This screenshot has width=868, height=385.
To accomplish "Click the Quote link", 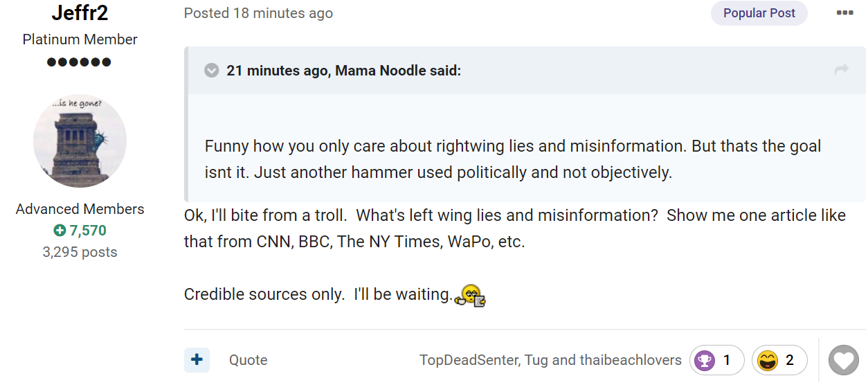I will pos(248,360).
